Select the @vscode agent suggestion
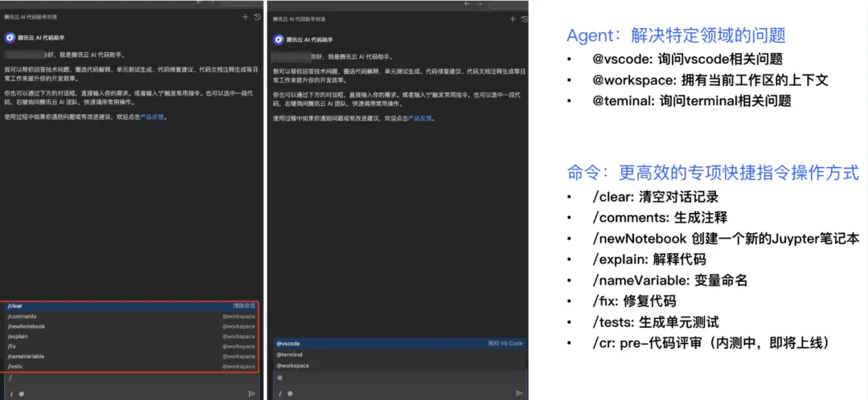868x400 pixels. click(399, 344)
